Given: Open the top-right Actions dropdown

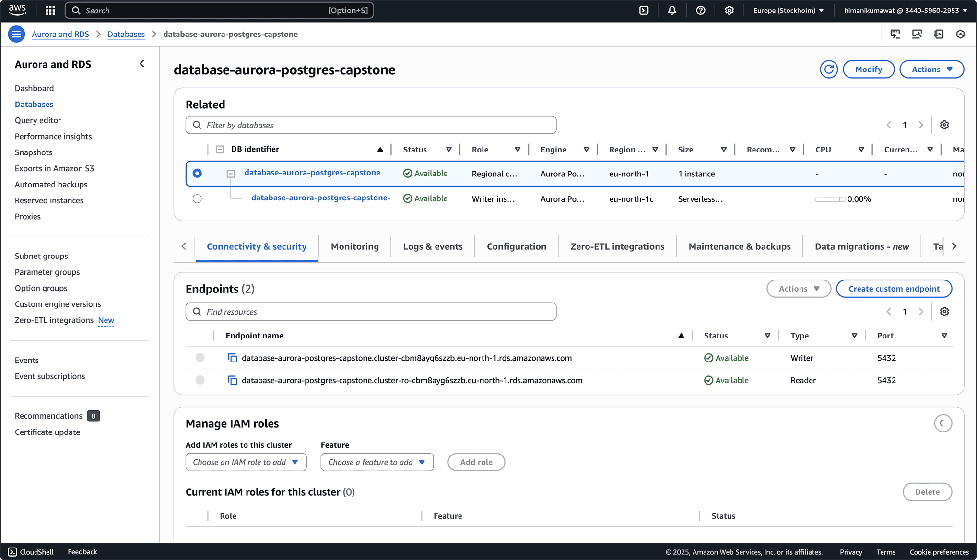Looking at the screenshot, I should click(x=931, y=70).
